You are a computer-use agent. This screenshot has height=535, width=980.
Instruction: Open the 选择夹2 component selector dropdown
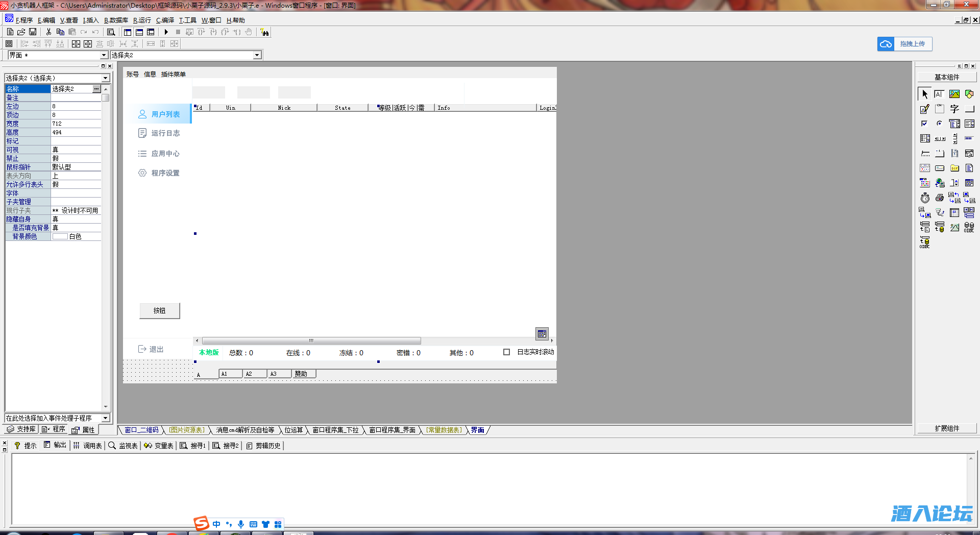tap(257, 55)
